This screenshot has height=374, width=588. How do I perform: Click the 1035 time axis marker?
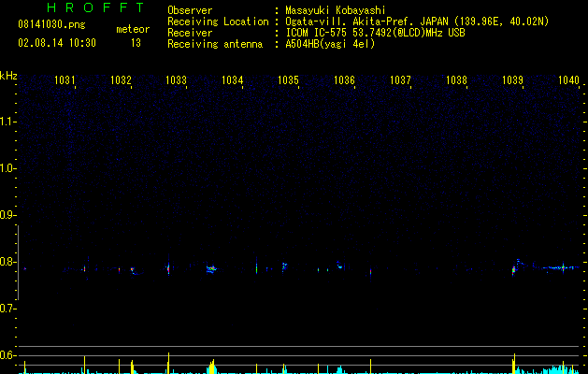click(288, 80)
